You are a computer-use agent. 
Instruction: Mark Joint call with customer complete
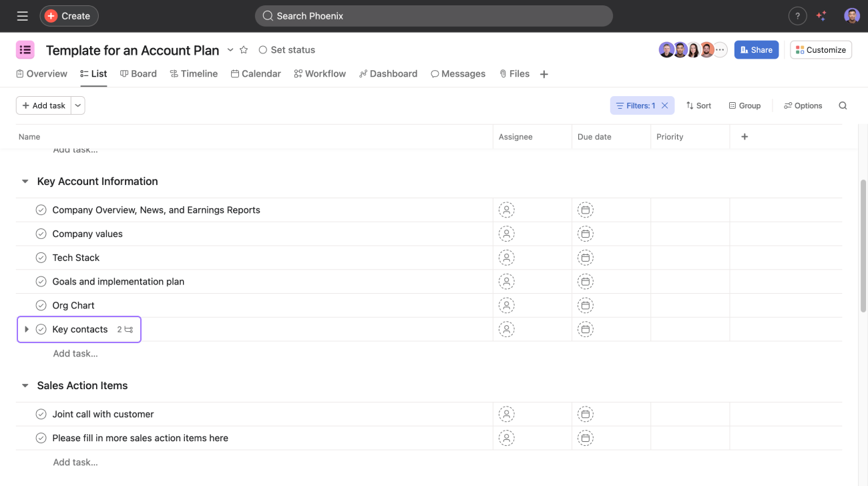point(41,415)
